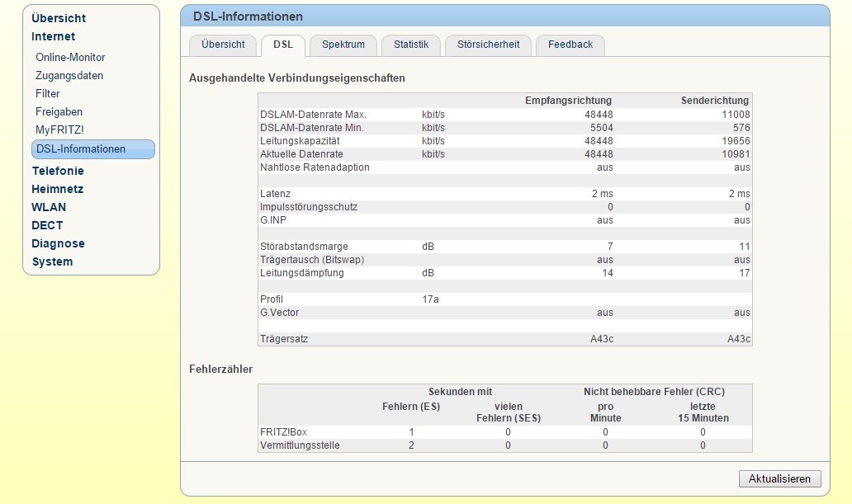Viewport: 852px width, 504px height.
Task: Click the Aktualisieren button
Action: click(x=779, y=478)
